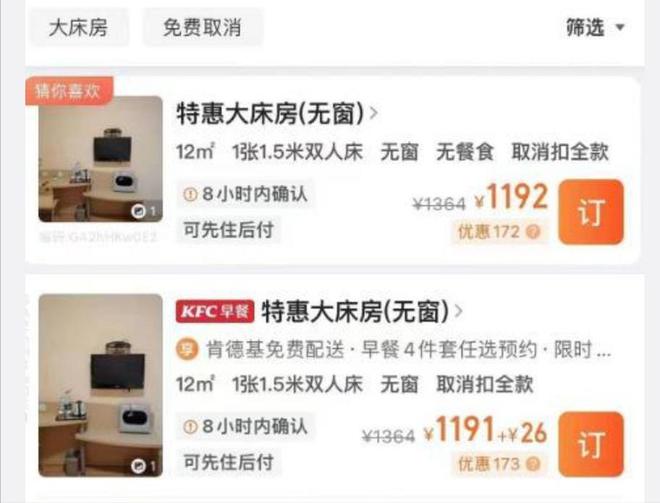The height and width of the screenshot is (503, 660).
Task: Tap the first room's 可先住后付 tag
Action: 229,230
